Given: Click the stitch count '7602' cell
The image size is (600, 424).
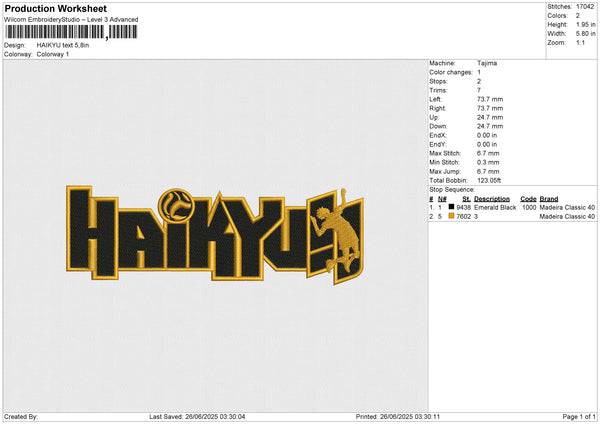Looking at the screenshot, I should [x=464, y=217].
